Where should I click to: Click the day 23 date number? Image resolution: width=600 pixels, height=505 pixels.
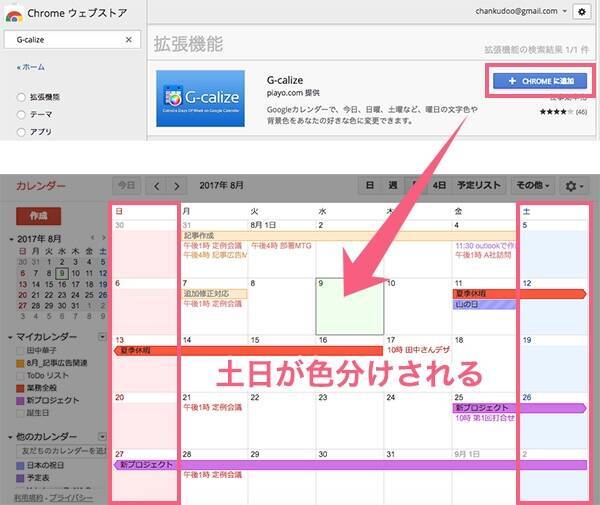pos(323,397)
